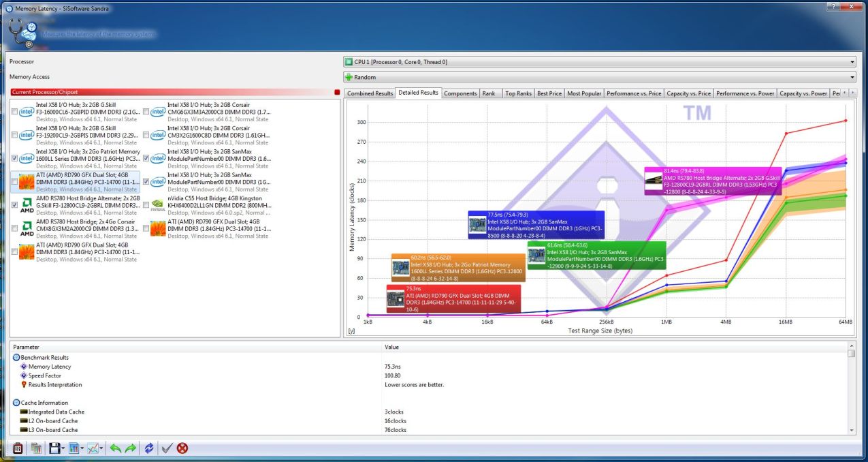Image resolution: width=868 pixels, height=462 pixels.
Task: Open the Capacity vs. Price tab
Action: pyautogui.click(x=688, y=93)
